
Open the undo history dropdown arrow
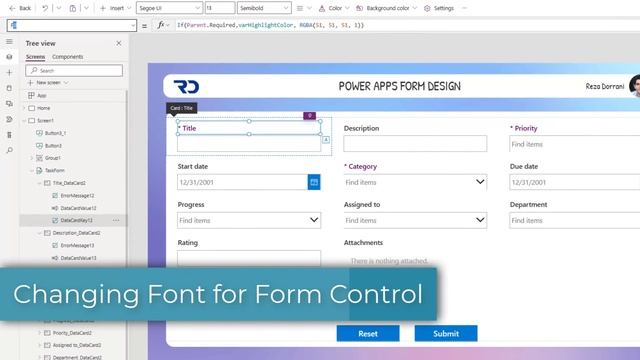tap(58, 8)
